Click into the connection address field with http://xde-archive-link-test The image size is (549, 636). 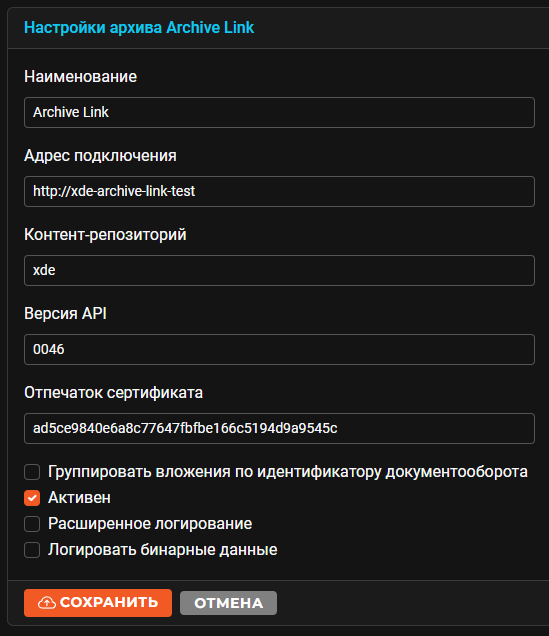pos(279,191)
